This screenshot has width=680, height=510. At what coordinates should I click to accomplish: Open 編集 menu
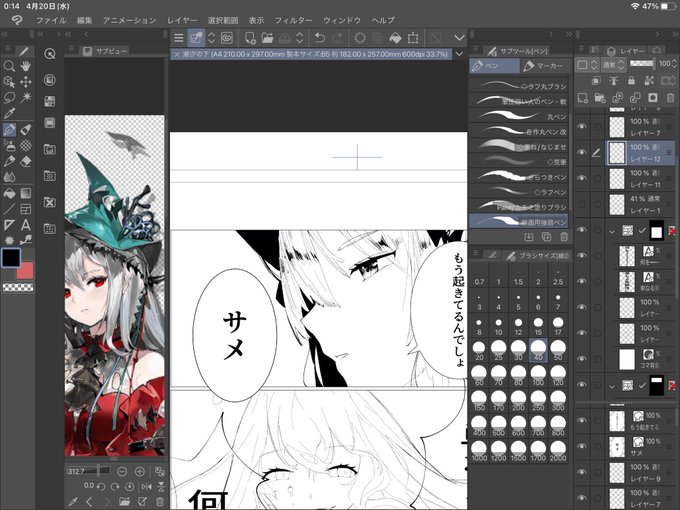click(x=85, y=20)
